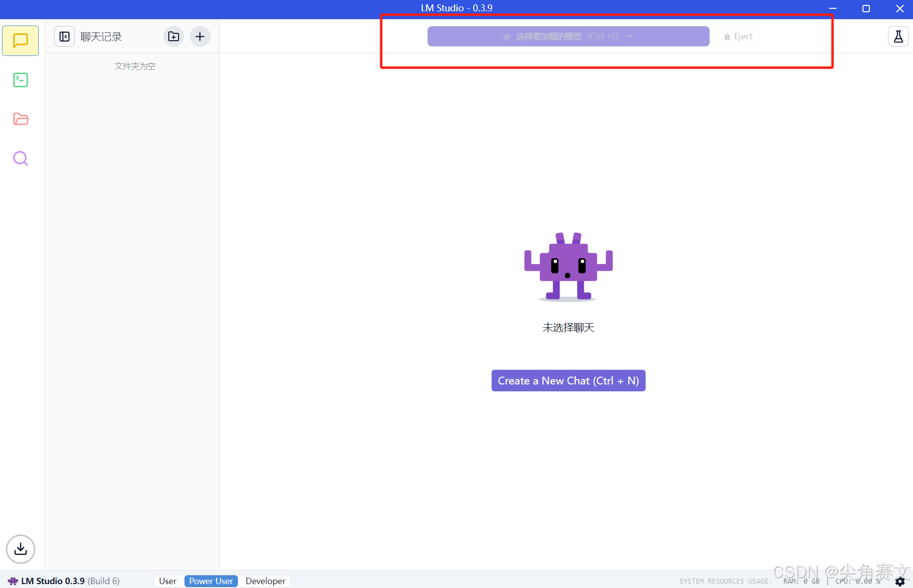Screen dimensions: 913x588
Task: Minimize the LM Studio window
Action: [x=833, y=8]
